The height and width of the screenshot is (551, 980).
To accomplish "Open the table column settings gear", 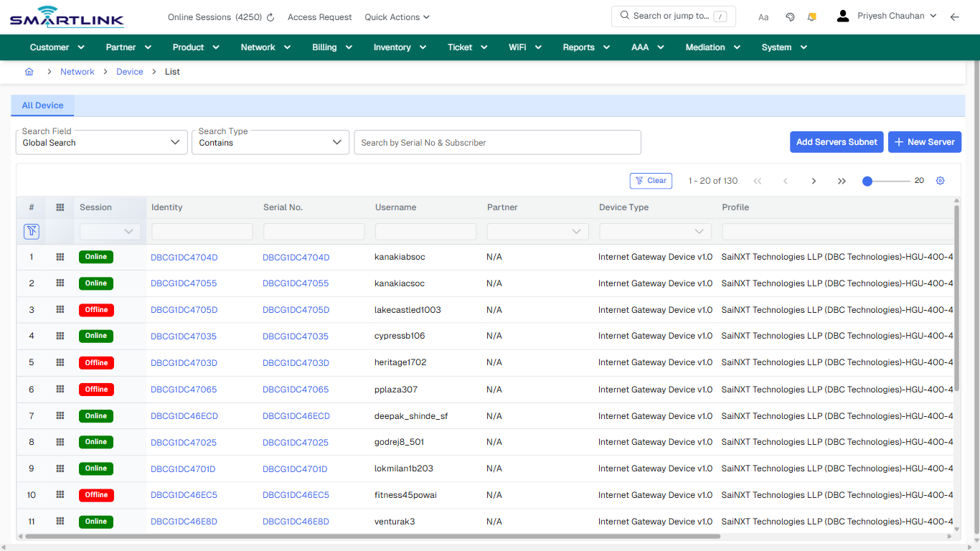I will click(x=940, y=181).
